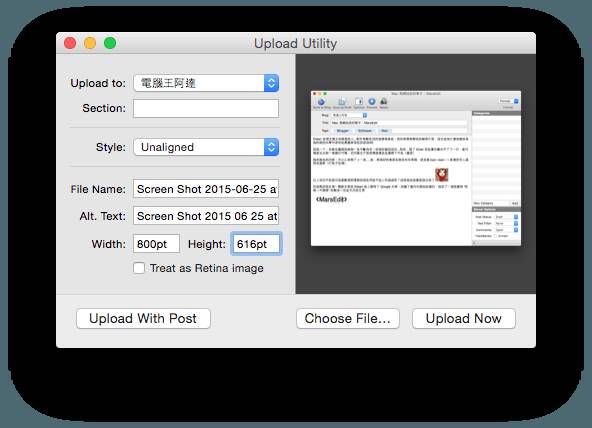
Task: Minimize window with the yellow button
Action: point(90,43)
